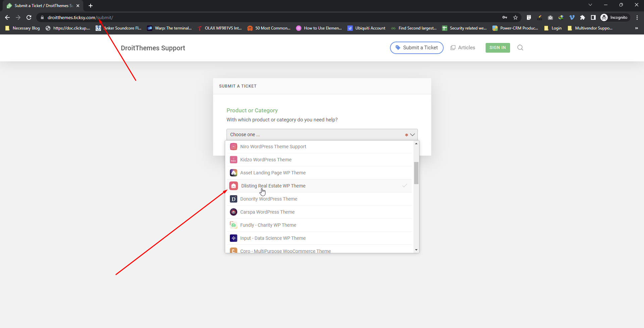Open the side panel toggle icon

pos(593,17)
